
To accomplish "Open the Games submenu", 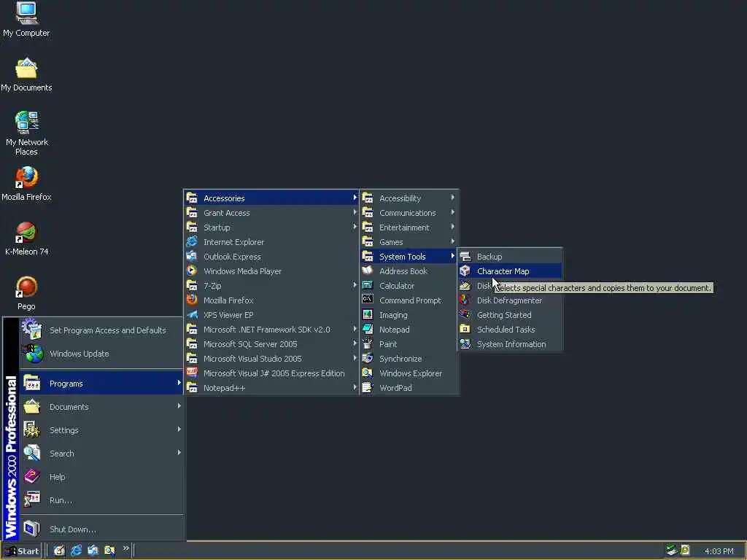I will pyautogui.click(x=409, y=242).
